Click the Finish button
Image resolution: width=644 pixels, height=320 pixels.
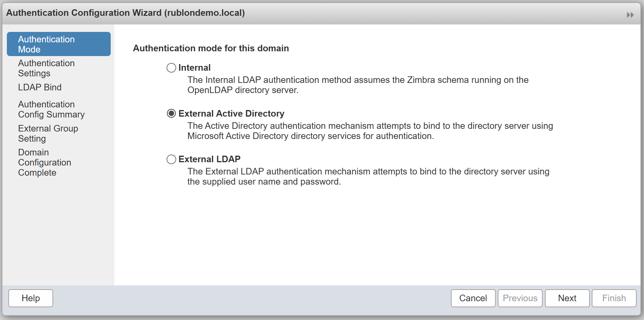click(x=614, y=298)
